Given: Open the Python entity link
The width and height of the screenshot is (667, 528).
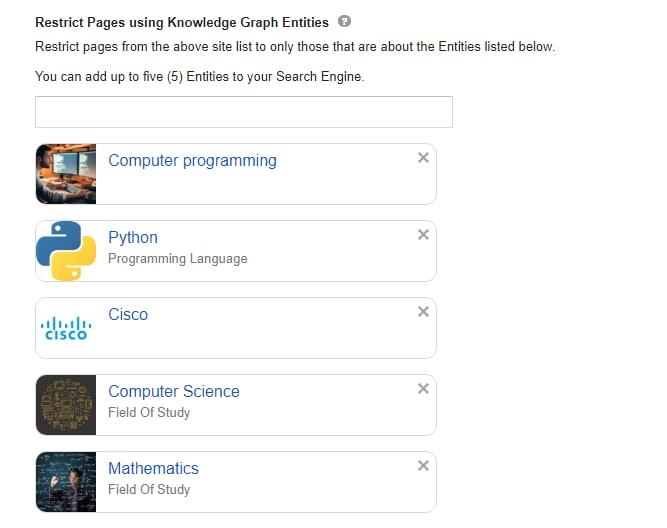Looking at the screenshot, I should pos(133,237).
